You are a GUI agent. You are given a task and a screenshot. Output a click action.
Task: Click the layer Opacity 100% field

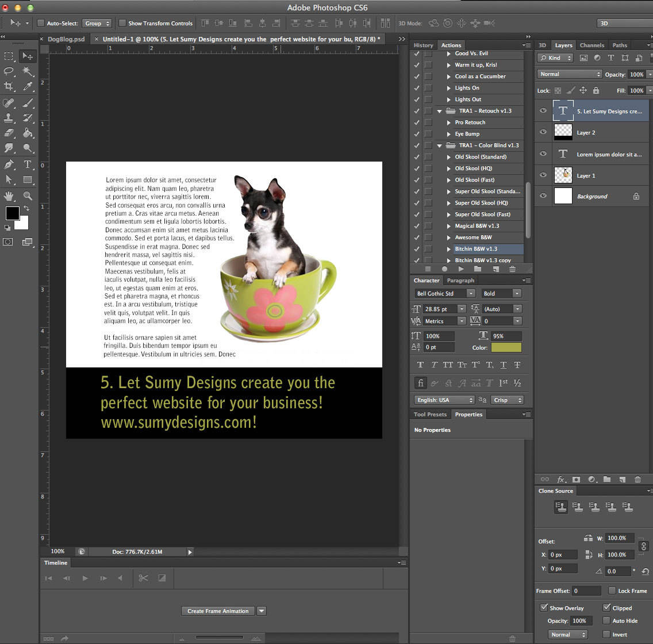[636, 74]
